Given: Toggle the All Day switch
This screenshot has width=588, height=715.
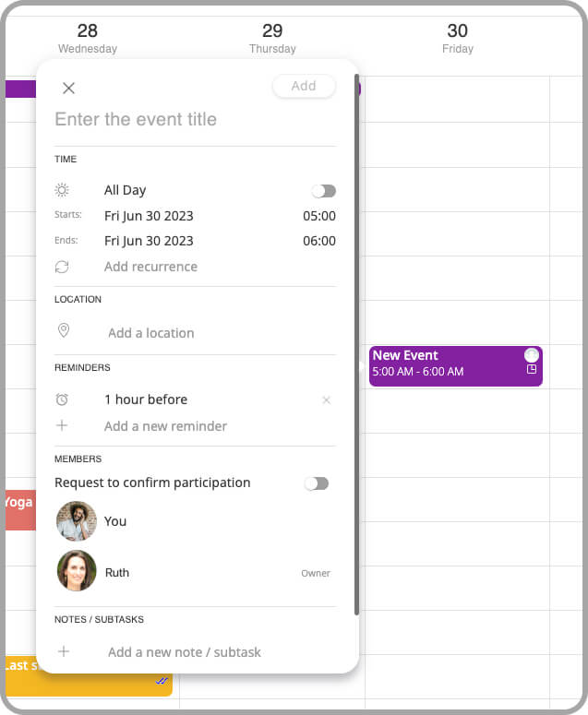Looking at the screenshot, I should coord(323,191).
